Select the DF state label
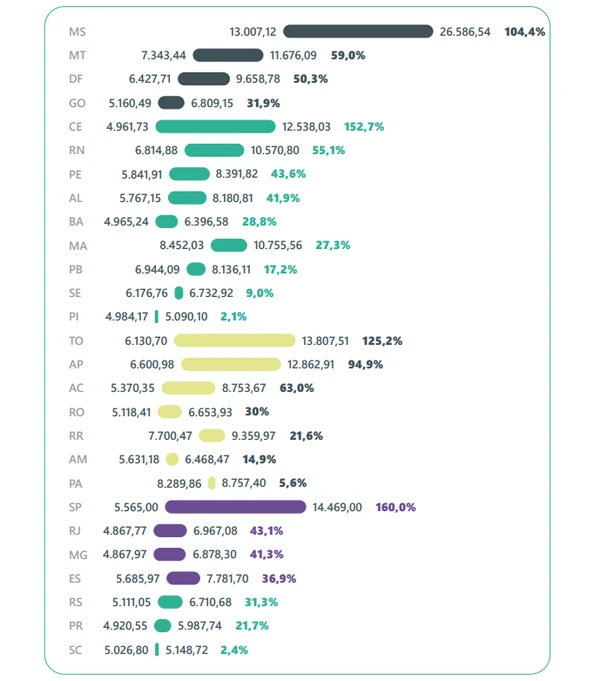 (x=77, y=79)
